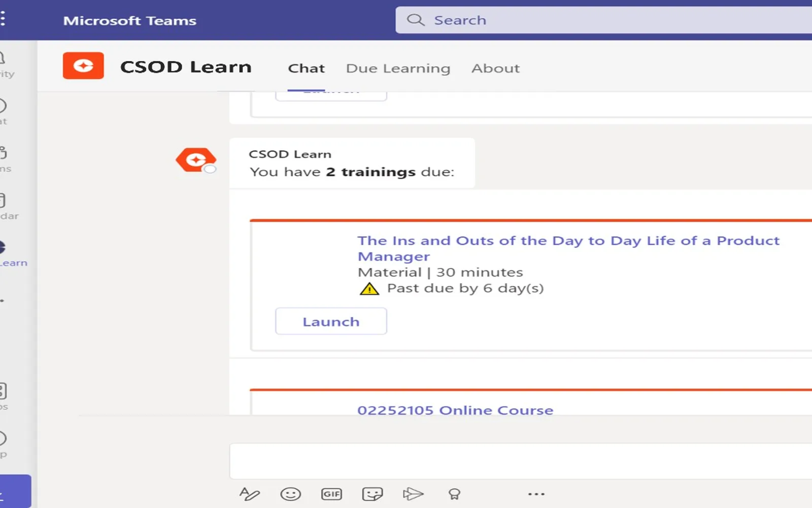Switch to the Due Learning tab
The image size is (812, 508).
[x=398, y=69]
